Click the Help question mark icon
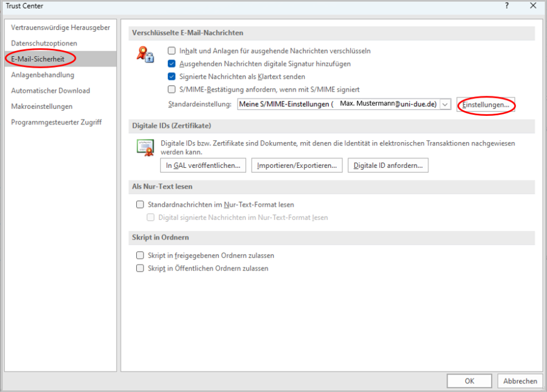The width and height of the screenshot is (547, 392). click(x=507, y=6)
